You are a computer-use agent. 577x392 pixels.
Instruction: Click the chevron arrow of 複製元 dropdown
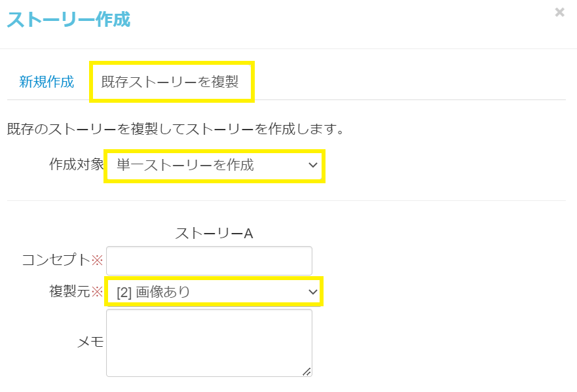click(312, 292)
